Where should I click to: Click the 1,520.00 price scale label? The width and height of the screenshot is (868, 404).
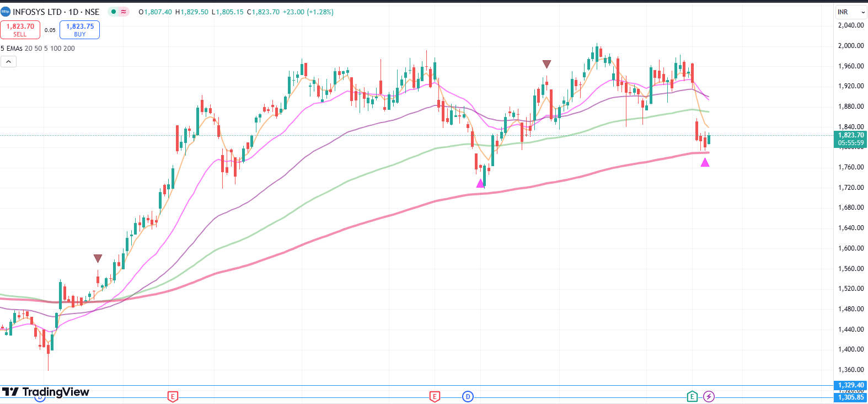coord(851,289)
